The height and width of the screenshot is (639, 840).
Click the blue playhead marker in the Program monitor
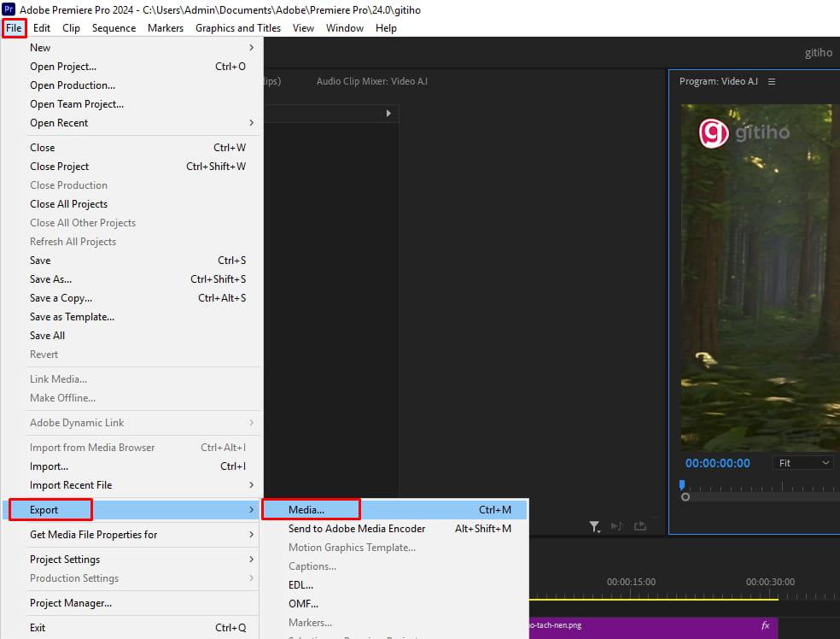[681, 484]
